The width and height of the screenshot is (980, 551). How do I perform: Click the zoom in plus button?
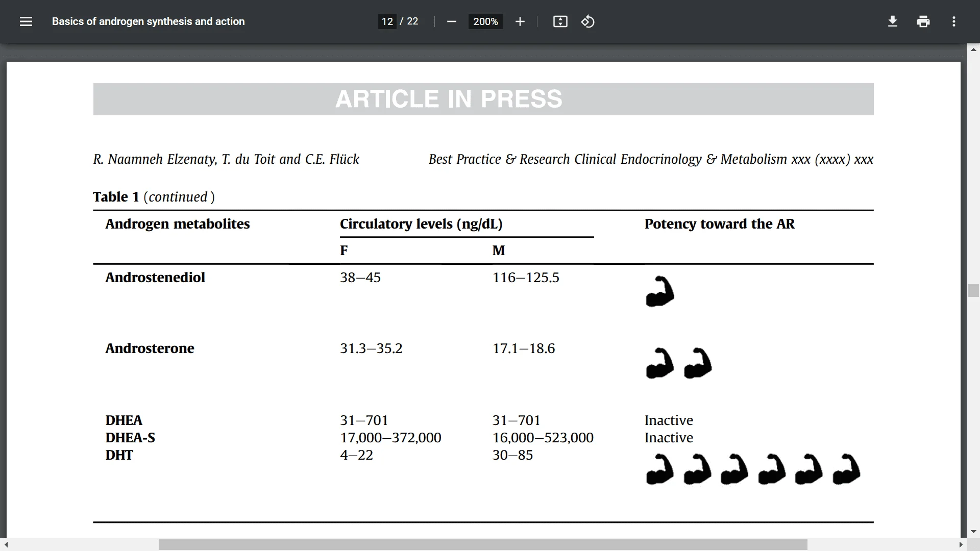click(520, 21)
